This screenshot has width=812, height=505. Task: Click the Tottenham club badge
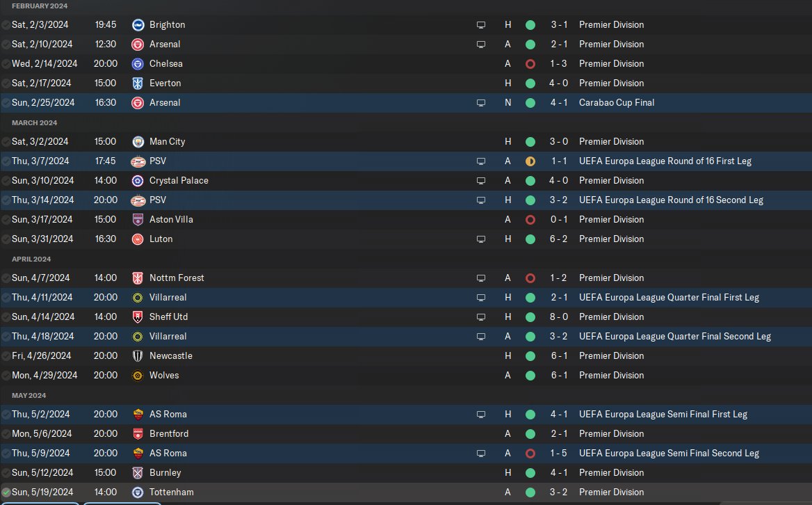138,492
